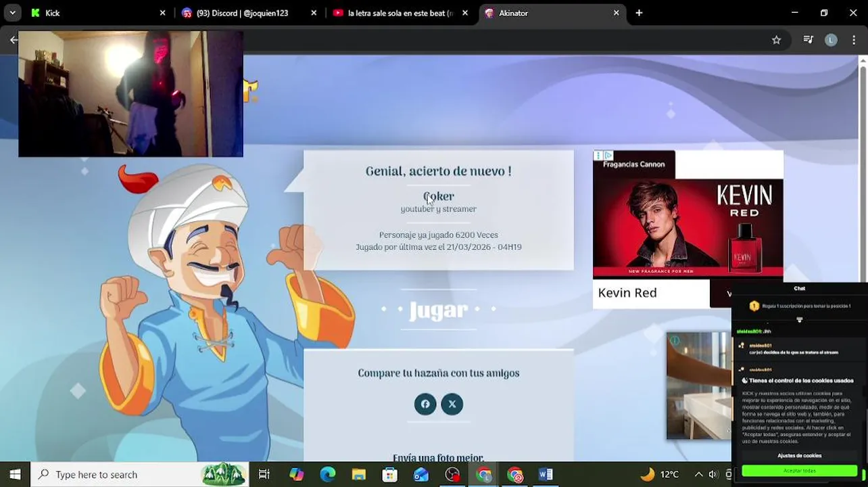Open File Explorer from the taskbar
868x487 pixels.
click(x=359, y=474)
